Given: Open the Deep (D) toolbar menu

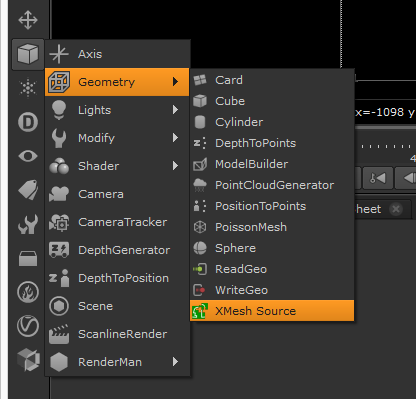Looking at the screenshot, I should 28,122.
